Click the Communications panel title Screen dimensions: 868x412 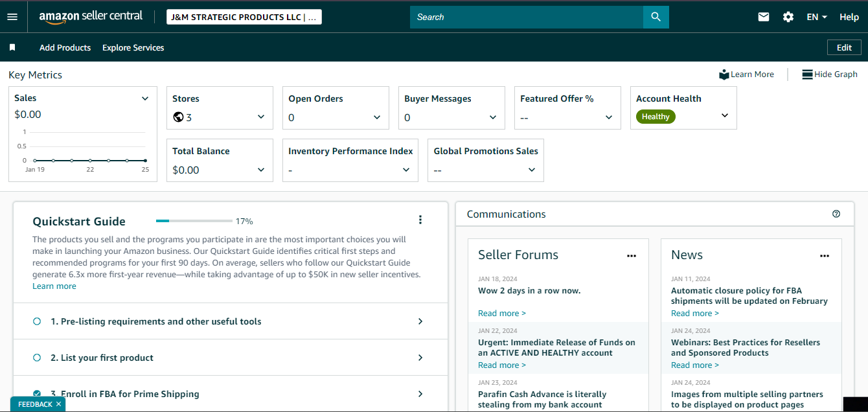point(506,214)
